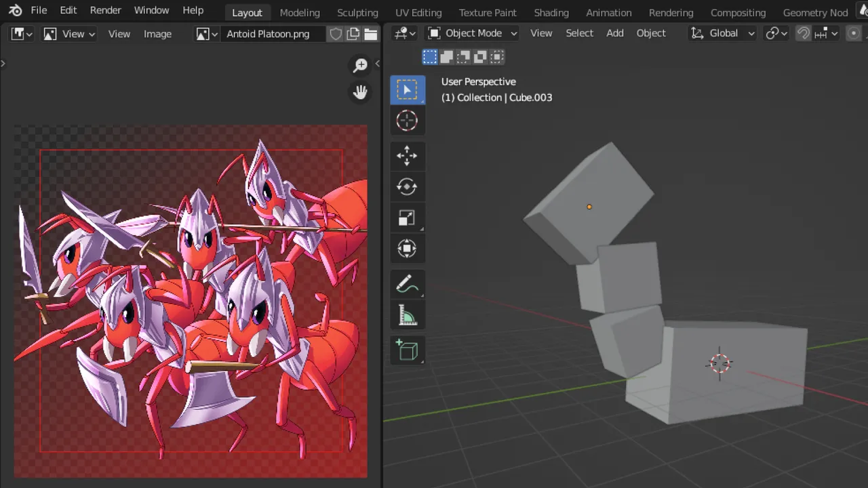
Task: Open the image datablock browse dropdown
Action: (x=207, y=34)
